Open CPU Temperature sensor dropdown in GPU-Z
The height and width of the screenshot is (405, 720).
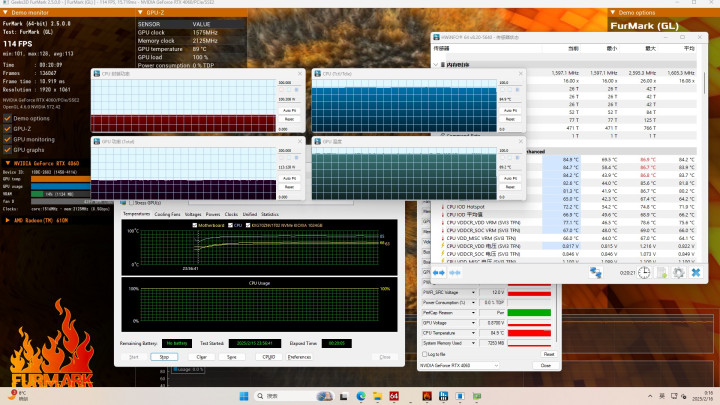pos(473,333)
